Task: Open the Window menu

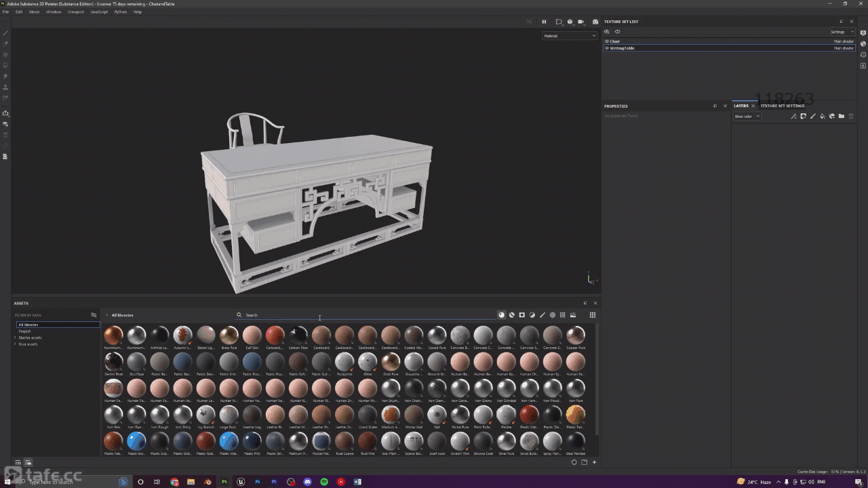Action: (x=54, y=12)
